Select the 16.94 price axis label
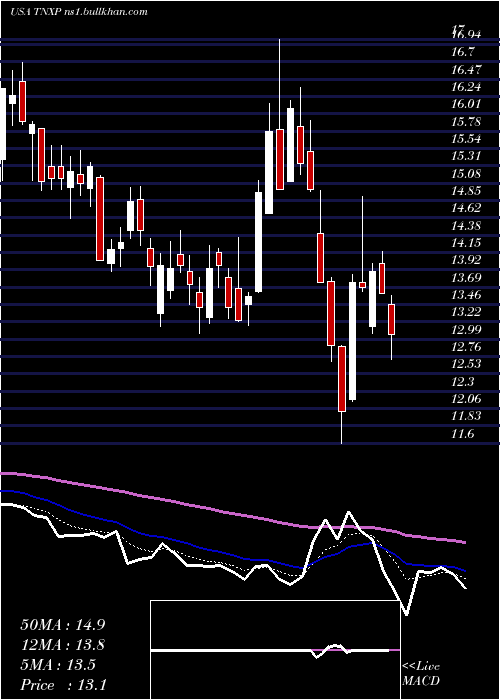 point(466,34)
